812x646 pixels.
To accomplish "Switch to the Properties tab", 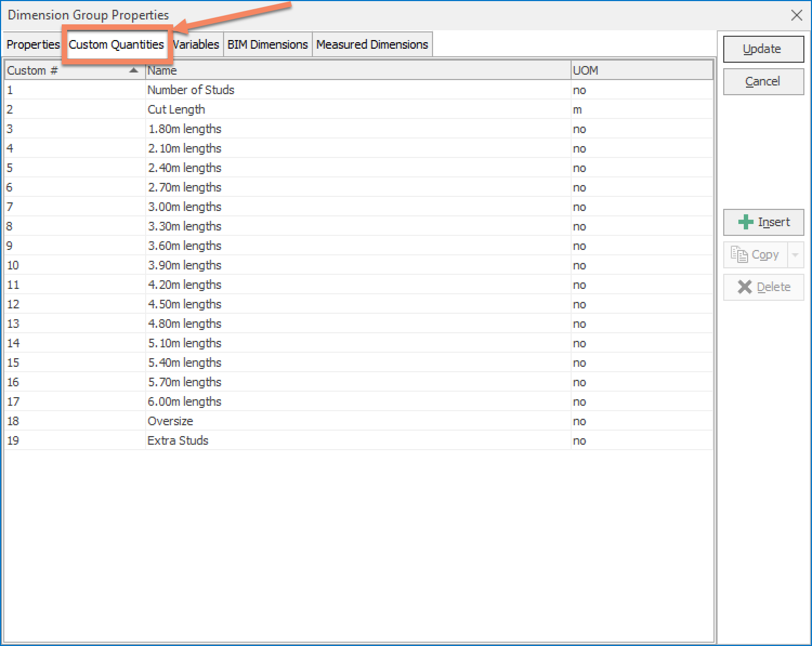I will point(33,44).
